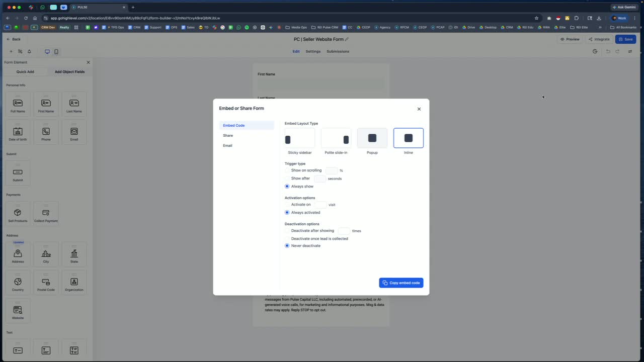Close the Embed or Share Form dialog
644x362 pixels.
pos(419,109)
